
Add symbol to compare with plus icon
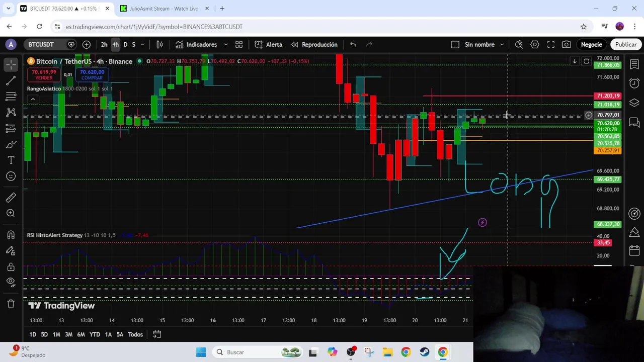click(87, 44)
